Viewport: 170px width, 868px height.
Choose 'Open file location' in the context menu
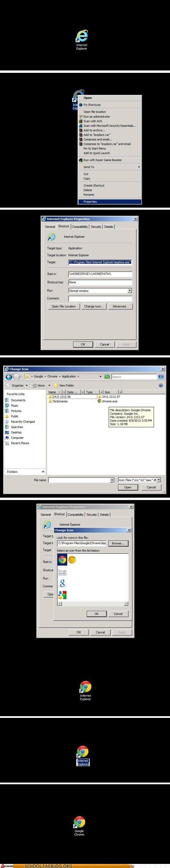coord(110,112)
